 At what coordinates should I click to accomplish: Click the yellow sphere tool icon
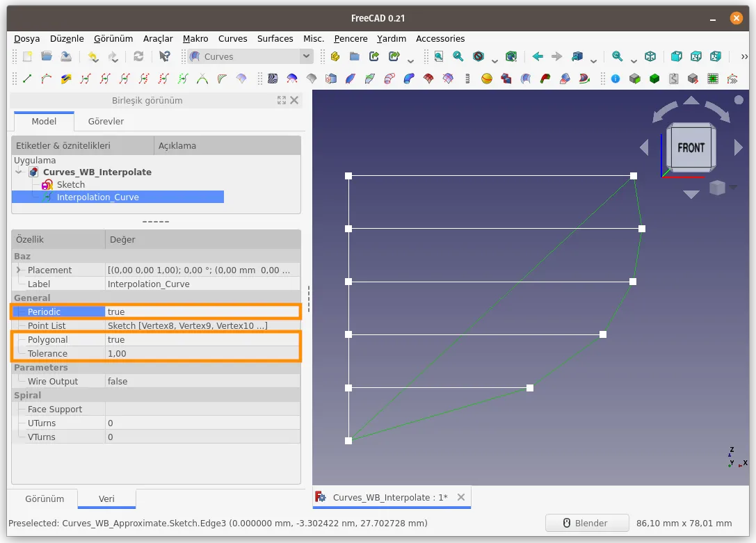(487, 79)
